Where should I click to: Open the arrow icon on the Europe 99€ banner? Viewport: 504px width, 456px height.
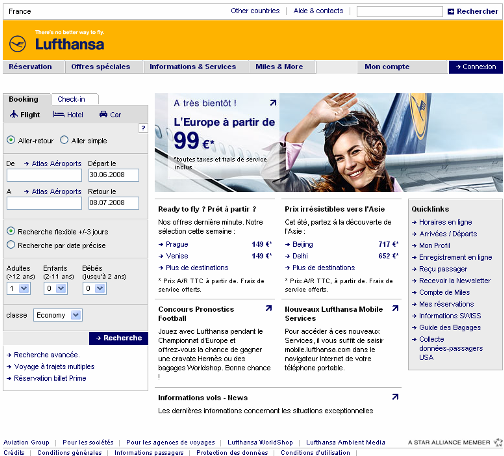pyautogui.click(x=273, y=103)
